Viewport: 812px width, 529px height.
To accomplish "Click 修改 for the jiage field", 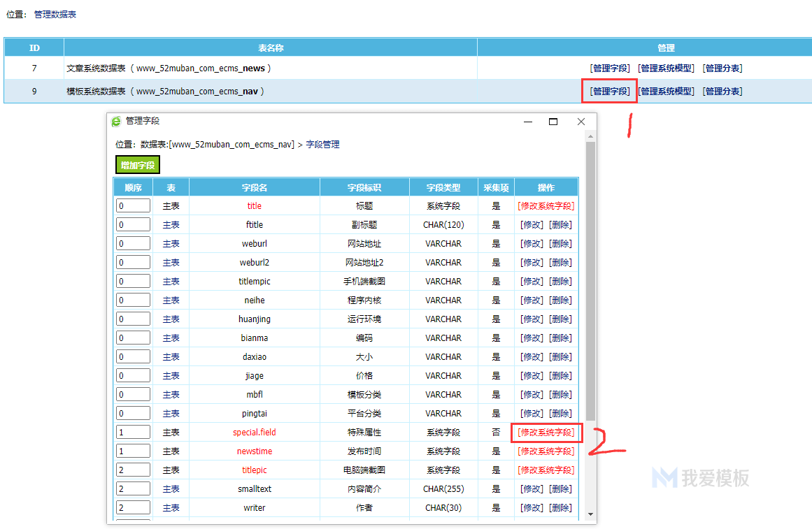I will 532,376.
